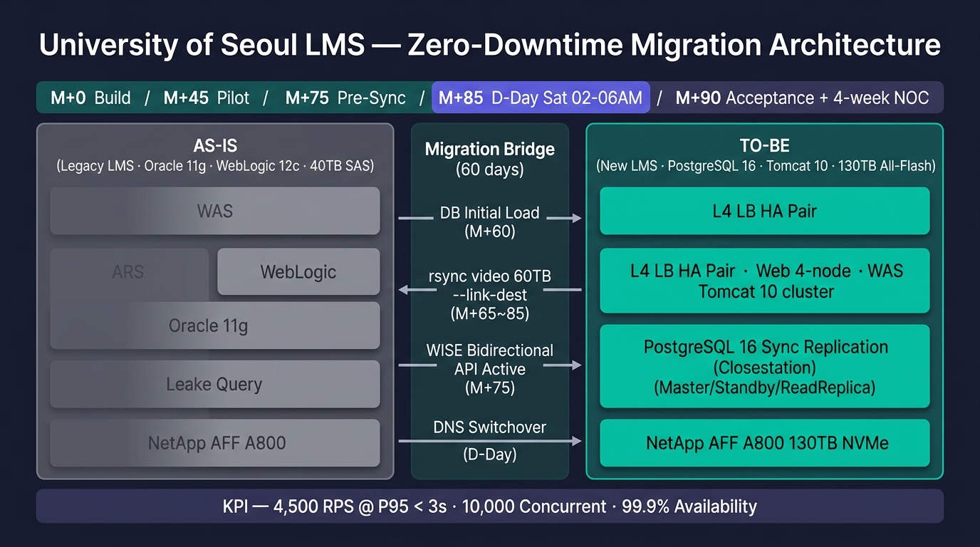This screenshot has width=980, height=547.
Task: Click the WAS block in AS-IS panel
Action: click(x=214, y=211)
